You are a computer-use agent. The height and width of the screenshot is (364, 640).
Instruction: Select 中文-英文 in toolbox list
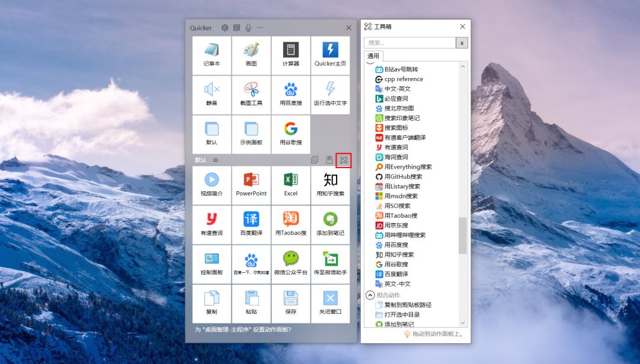(x=393, y=89)
